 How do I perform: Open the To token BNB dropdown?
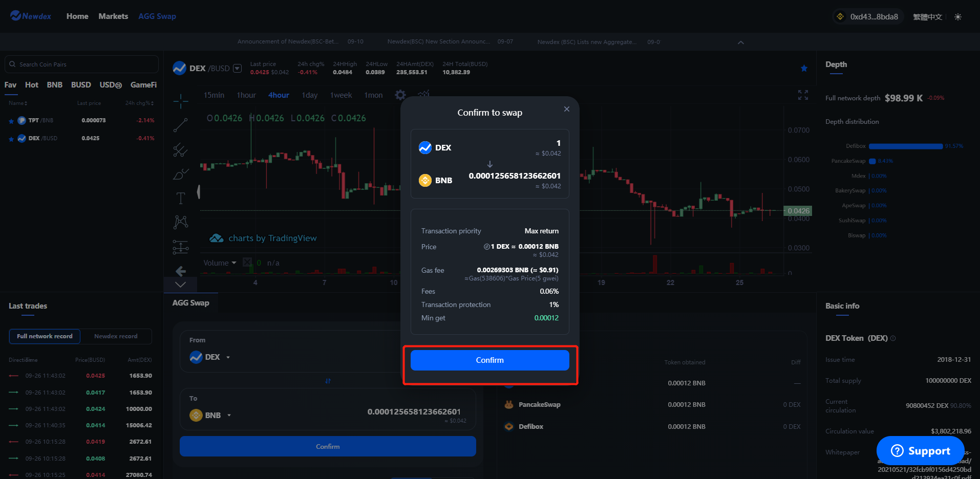229,416
